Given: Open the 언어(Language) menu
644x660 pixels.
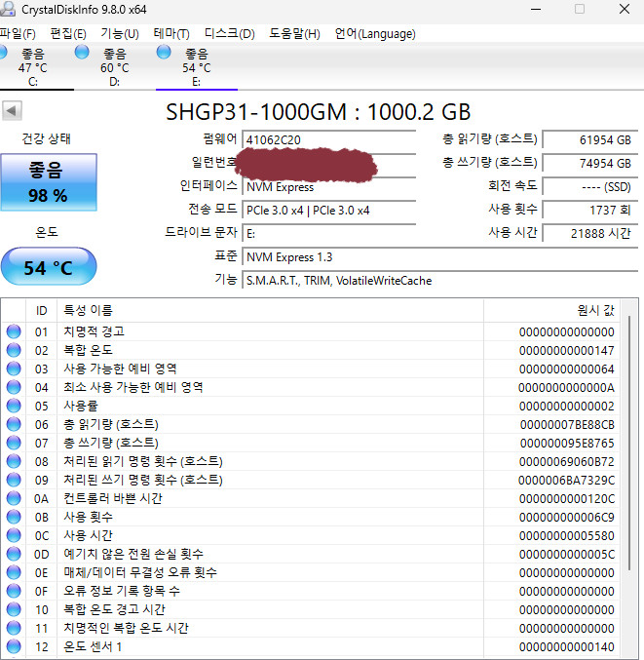Looking at the screenshot, I should click(375, 34).
